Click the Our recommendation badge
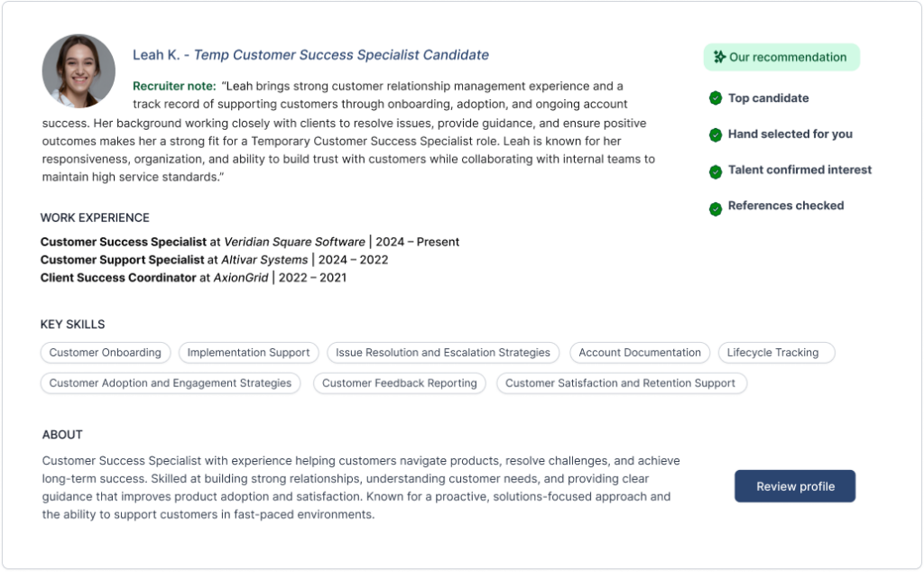The width and height of the screenshot is (924, 572). (x=781, y=57)
